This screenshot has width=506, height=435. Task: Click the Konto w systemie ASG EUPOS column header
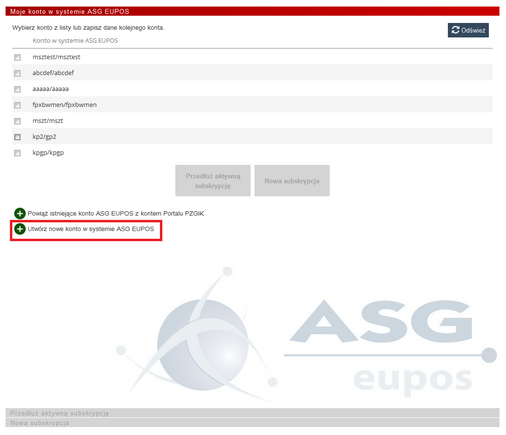75,41
